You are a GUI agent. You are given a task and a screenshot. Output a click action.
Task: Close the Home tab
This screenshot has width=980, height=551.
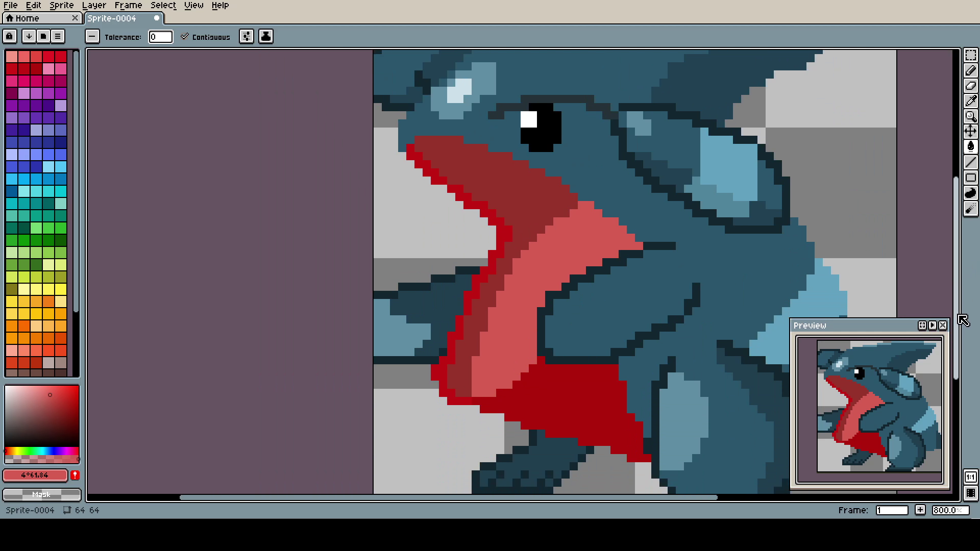[75, 18]
